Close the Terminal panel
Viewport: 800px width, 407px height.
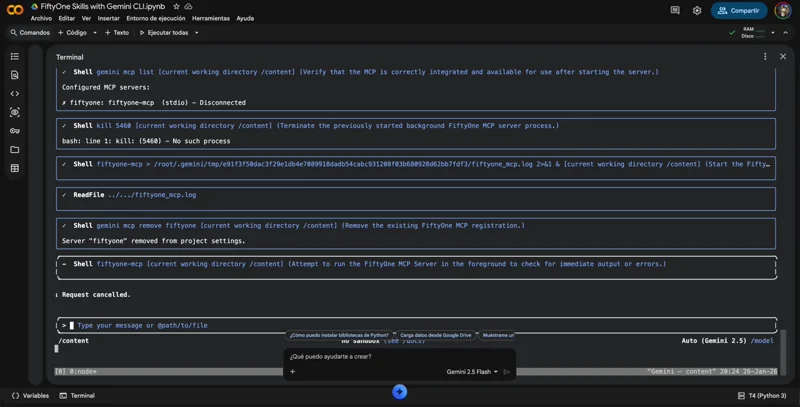(783, 57)
